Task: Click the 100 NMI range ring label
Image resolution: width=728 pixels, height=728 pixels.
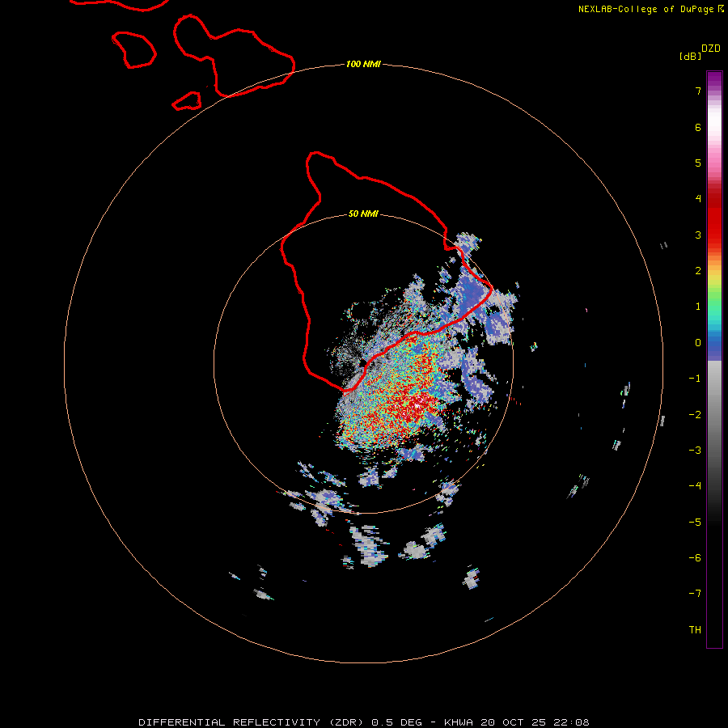Action: [x=363, y=64]
